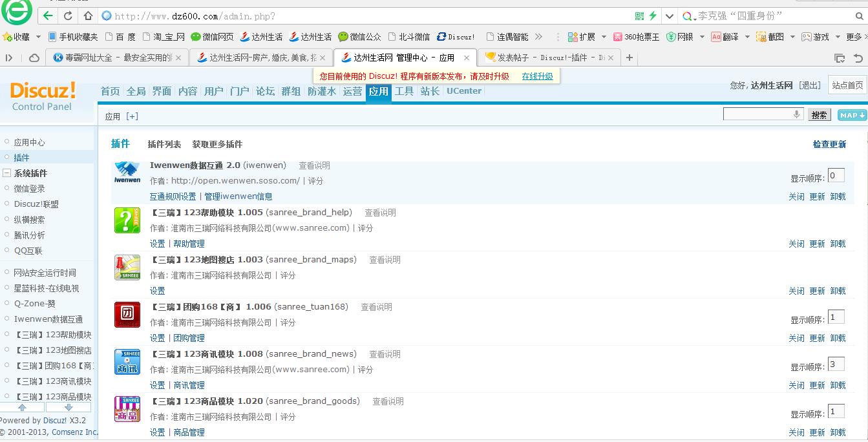Open the 工具 admin menu
This screenshot has height=442, width=868.
coord(404,91)
